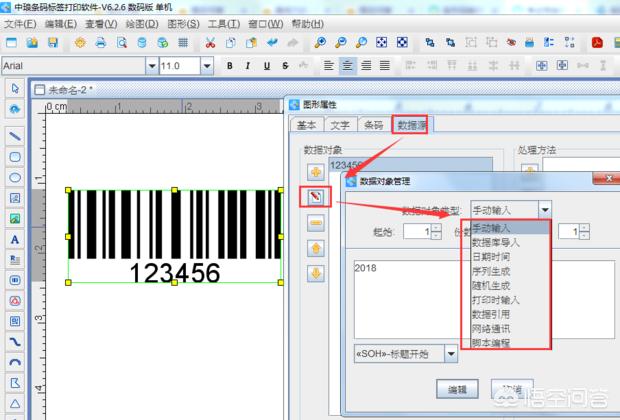Toggle Strikethrough formatting button
The image size is (620, 420).
(x=285, y=66)
